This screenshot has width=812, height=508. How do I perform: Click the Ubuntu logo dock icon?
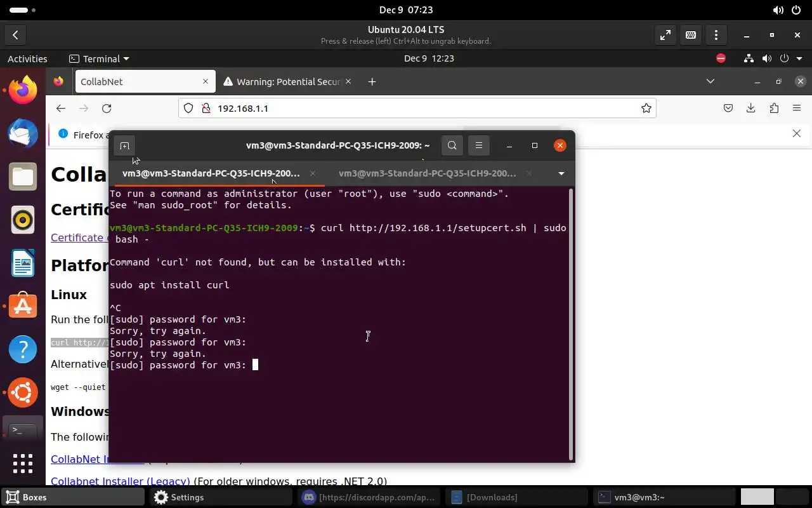click(23, 392)
